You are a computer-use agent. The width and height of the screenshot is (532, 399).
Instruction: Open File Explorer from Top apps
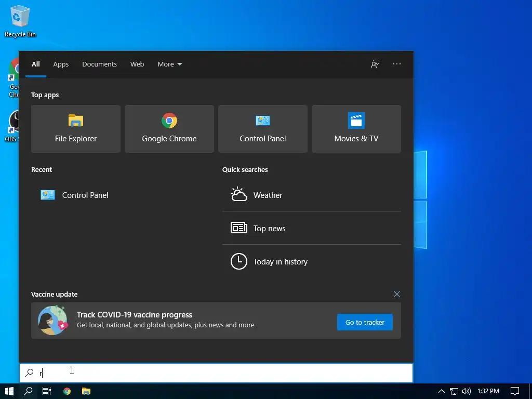pyautogui.click(x=76, y=129)
